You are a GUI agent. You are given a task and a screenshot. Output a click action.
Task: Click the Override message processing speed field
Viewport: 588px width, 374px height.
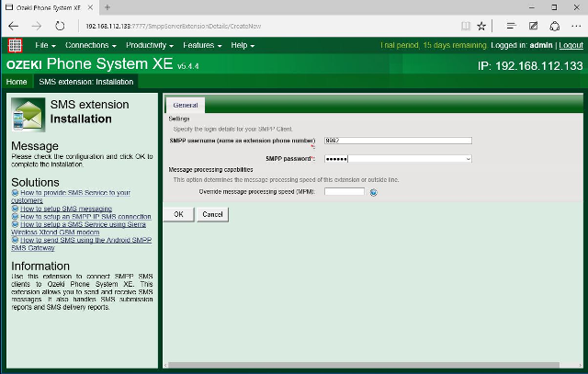pyautogui.click(x=345, y=192)
